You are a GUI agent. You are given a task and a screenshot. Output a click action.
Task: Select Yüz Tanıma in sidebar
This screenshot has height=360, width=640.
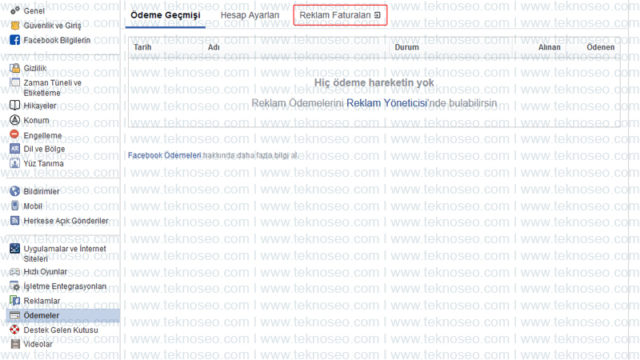[x=44, y=164]
